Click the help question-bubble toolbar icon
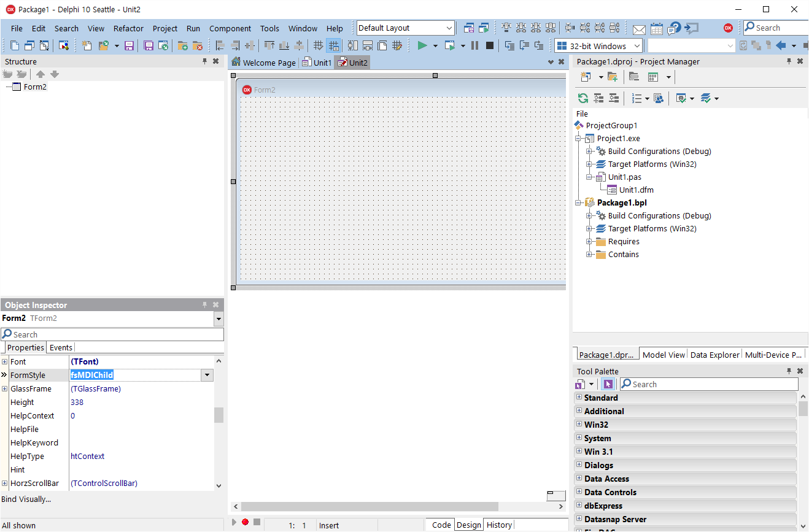Viewport: 809px width, 532px height. click(674, 28)
